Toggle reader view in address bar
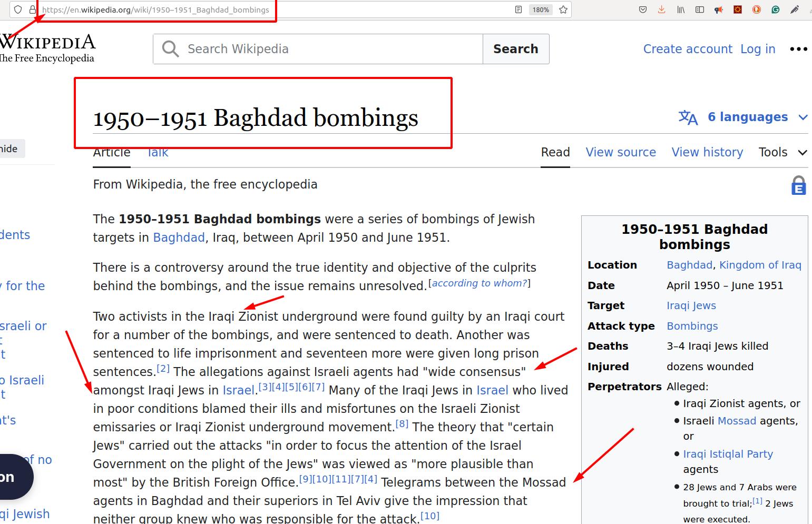The width and height of the screenshot is (812, 524). coord(518,9)
